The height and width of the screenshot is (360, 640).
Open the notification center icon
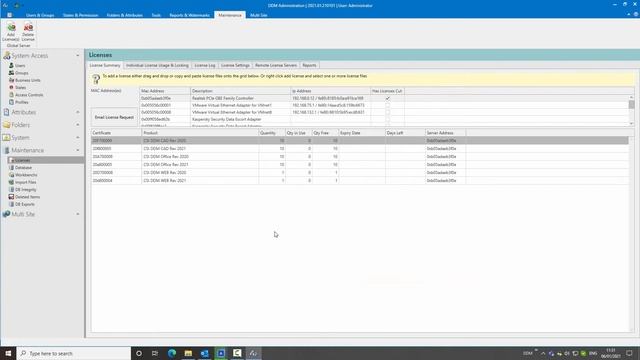[x=629, y=353]
